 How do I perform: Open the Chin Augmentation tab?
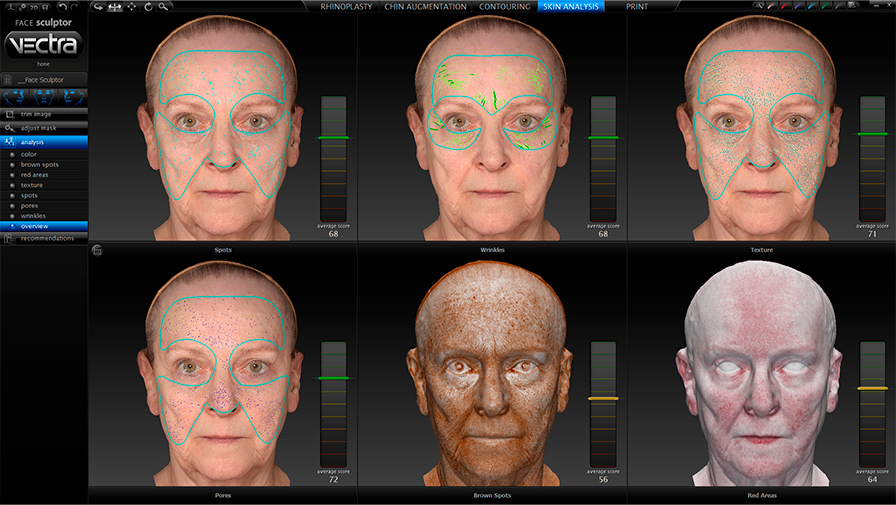425,6
